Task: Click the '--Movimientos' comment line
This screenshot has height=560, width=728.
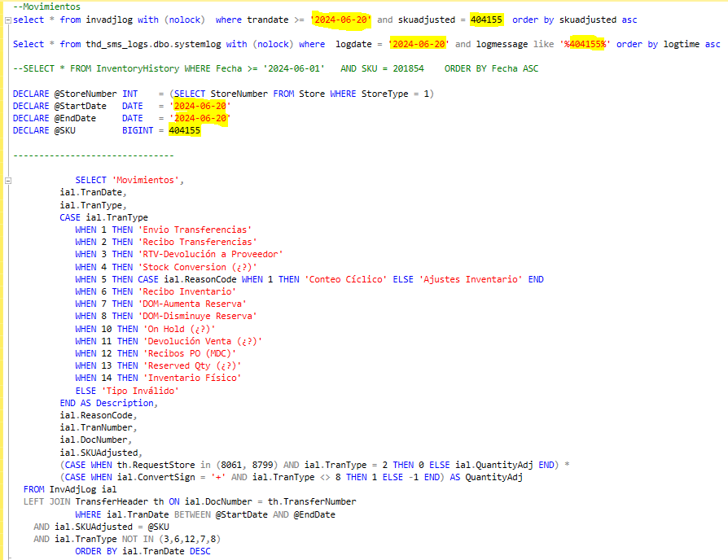Action: (46, 7)
